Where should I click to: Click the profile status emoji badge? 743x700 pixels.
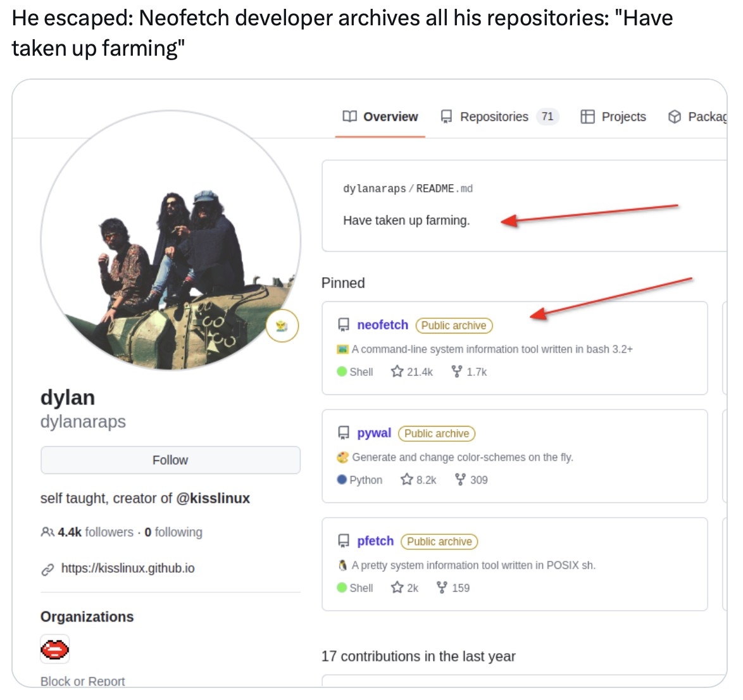click(x=282, y=326)
